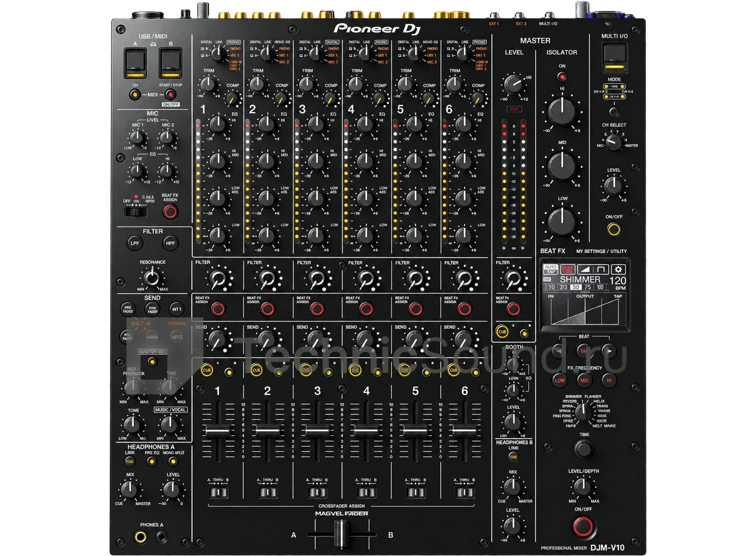The image size is (756, 556).
Task: Toggle the MIC OFF/ON/TALK OVER switch
Action: pyautogui.click(x=136, y=211)
